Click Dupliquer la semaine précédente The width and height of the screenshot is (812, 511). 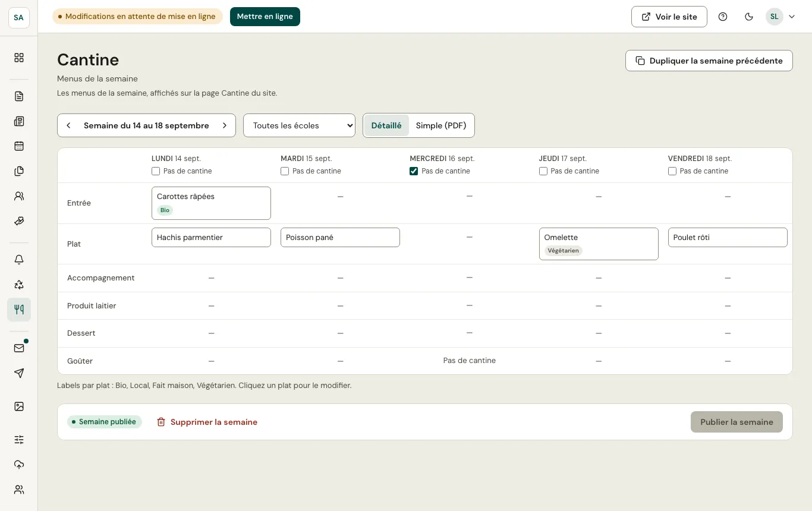coord(709,61)
